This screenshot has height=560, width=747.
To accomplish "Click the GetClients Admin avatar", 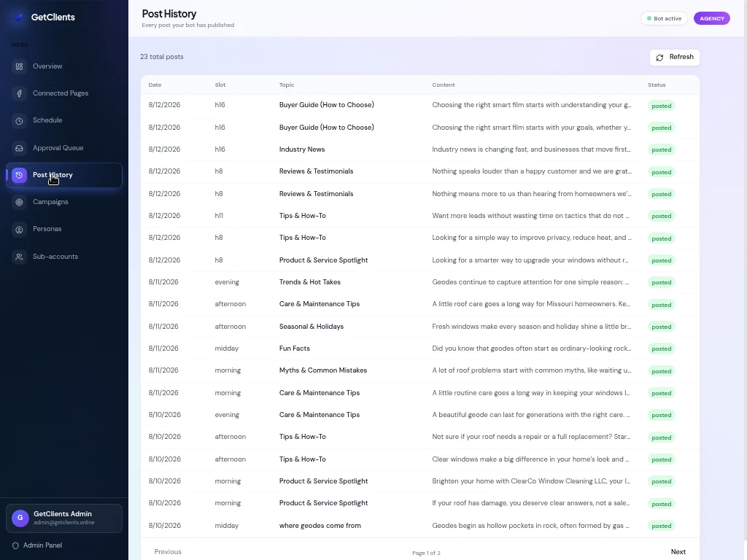I will click(20, 518).
